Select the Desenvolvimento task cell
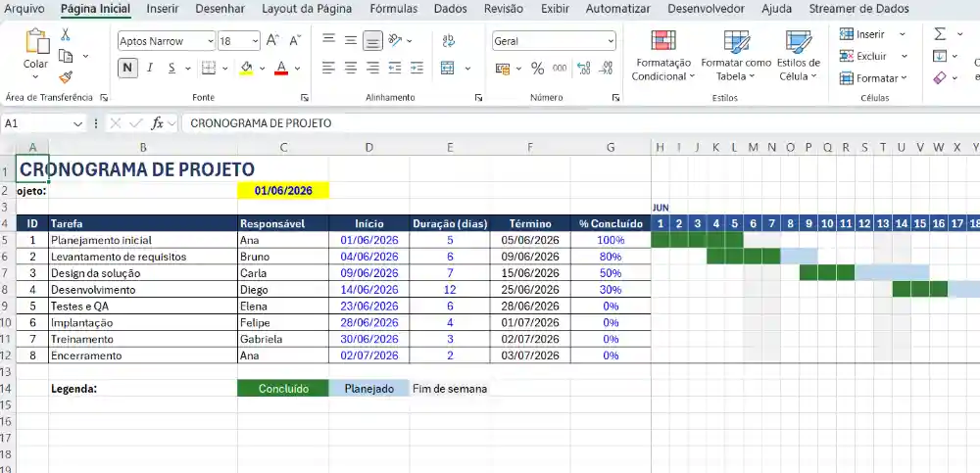The width and height of the screenshot is (980, 473). [x=143, y=290]
